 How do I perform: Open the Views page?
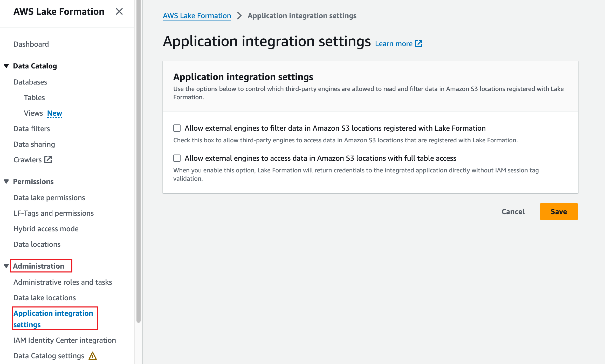pos(33,113)
